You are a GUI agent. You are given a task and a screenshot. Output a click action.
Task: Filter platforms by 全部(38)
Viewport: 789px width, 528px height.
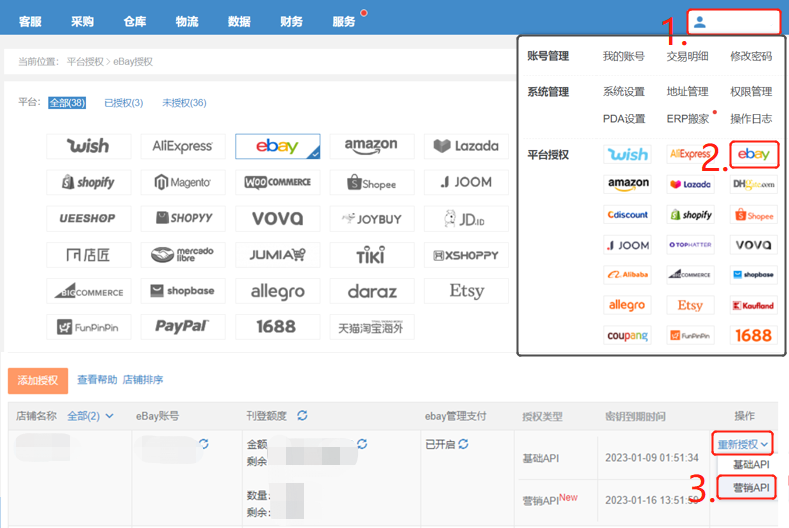click(x=67, y=103)
